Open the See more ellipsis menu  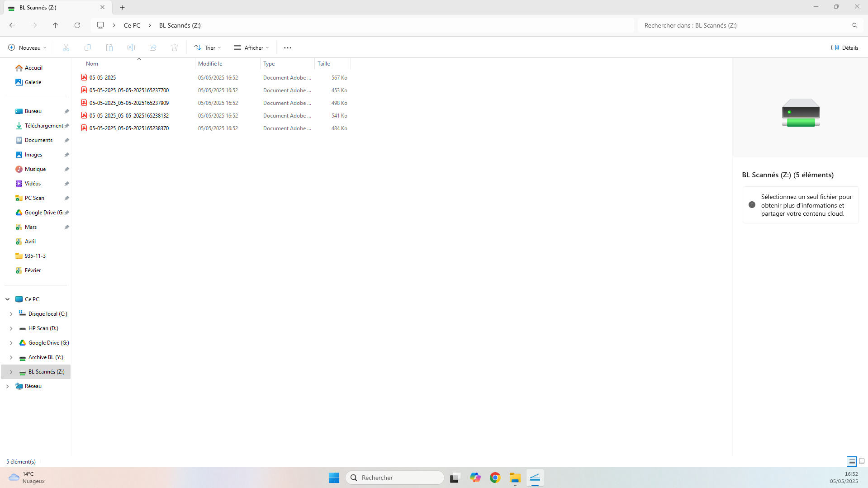point(288,47)
